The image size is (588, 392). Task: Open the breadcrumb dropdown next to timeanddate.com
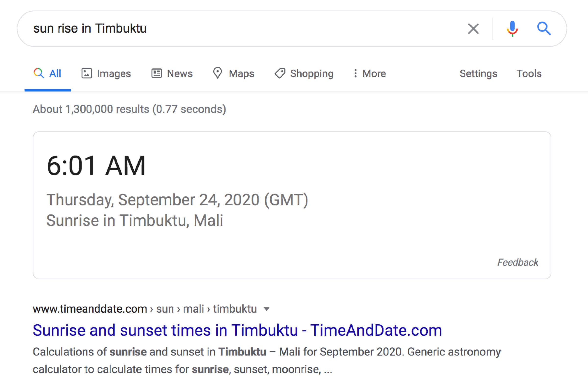(267, 309)
